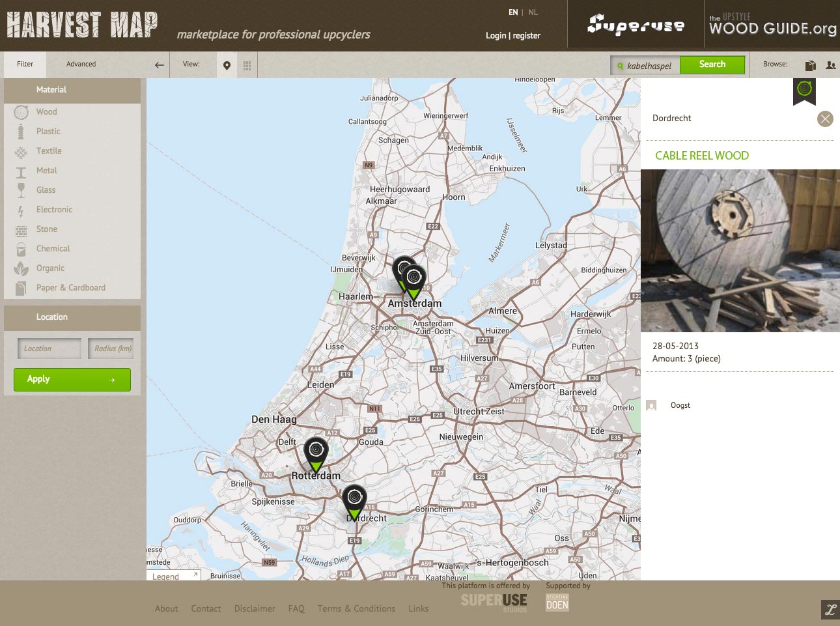Open the cable reel wood photo

[740, 251]
